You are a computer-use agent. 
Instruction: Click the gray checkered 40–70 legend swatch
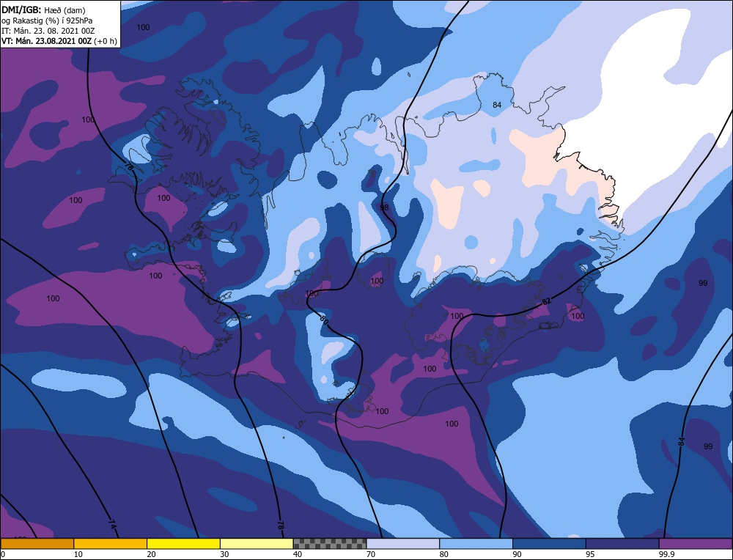pyautogui.click(x=330, y=543)
